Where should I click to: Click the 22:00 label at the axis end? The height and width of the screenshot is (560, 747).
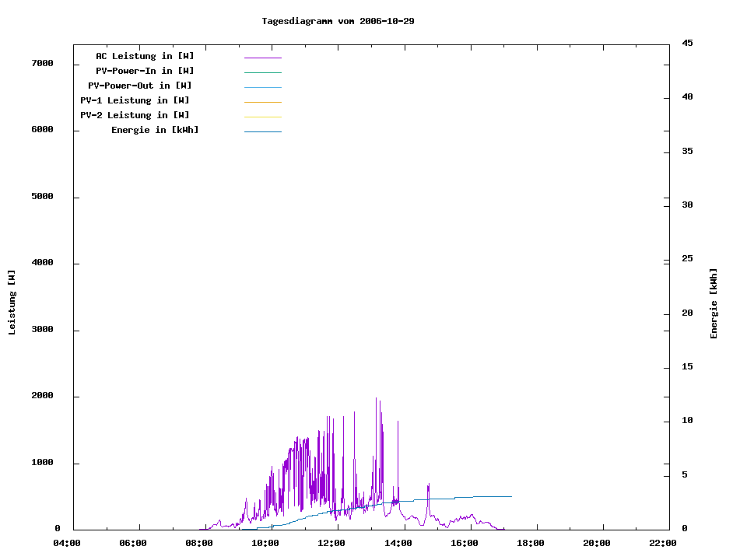point(663,543)
